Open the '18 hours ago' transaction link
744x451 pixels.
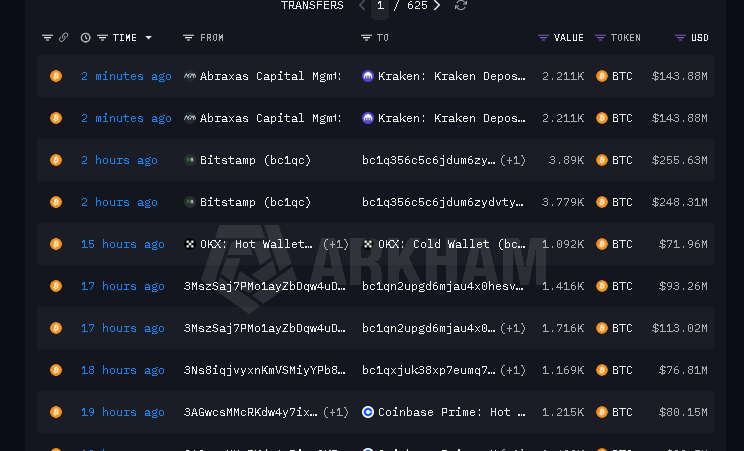coord(123,370)
